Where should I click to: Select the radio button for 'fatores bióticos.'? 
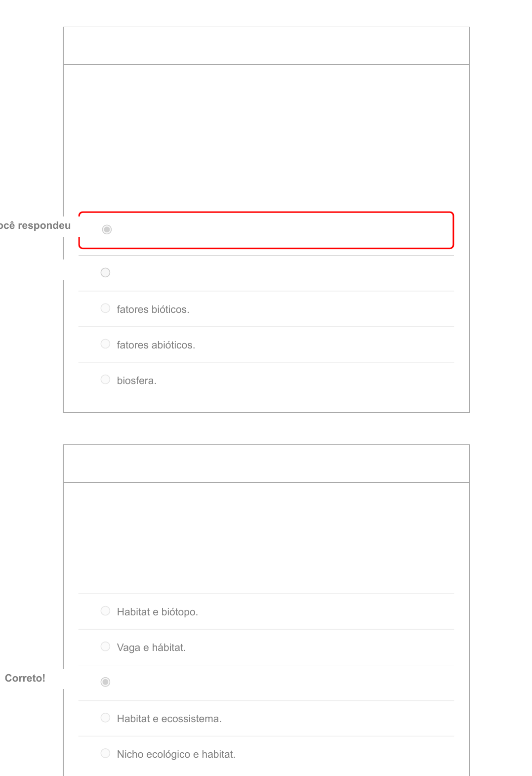105,308
